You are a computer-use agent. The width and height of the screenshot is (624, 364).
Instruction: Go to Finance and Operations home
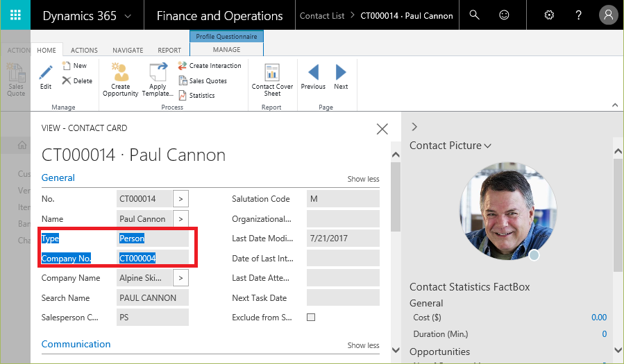(x=219, y=16)
